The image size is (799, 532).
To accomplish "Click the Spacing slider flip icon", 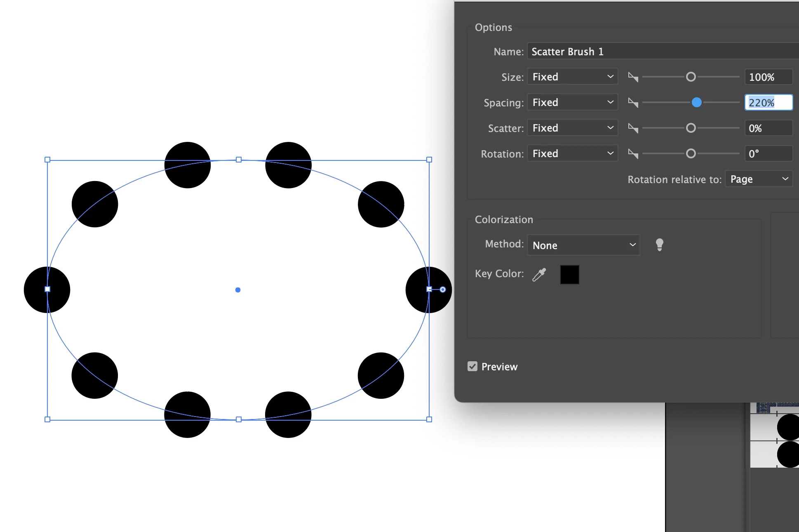I will 633,103.
